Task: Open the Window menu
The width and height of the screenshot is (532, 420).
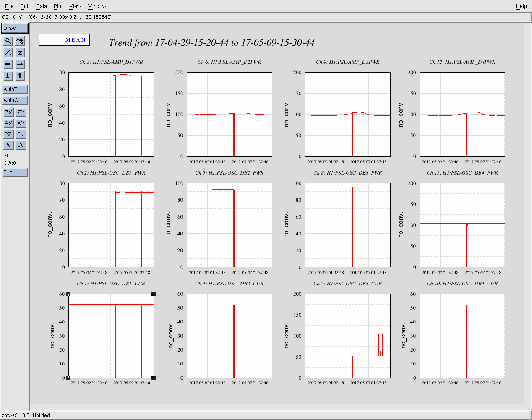Action: pos(97,6)
